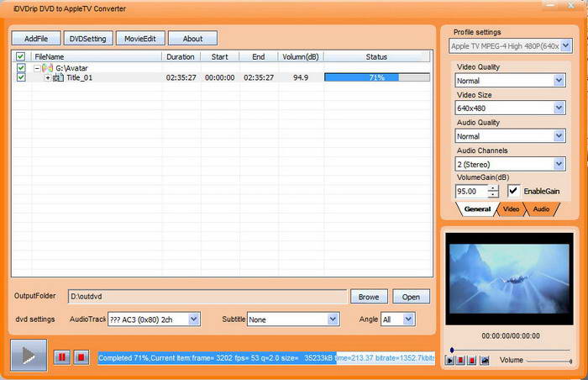
Task: Toggle the select-all checkbox in header
Action: tap(21, 56)
